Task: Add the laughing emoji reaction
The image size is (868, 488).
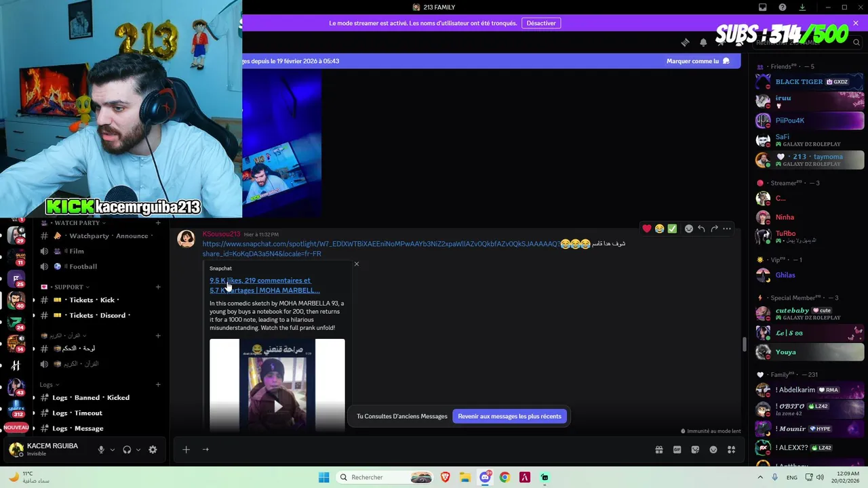Action: tap(659, 229)
